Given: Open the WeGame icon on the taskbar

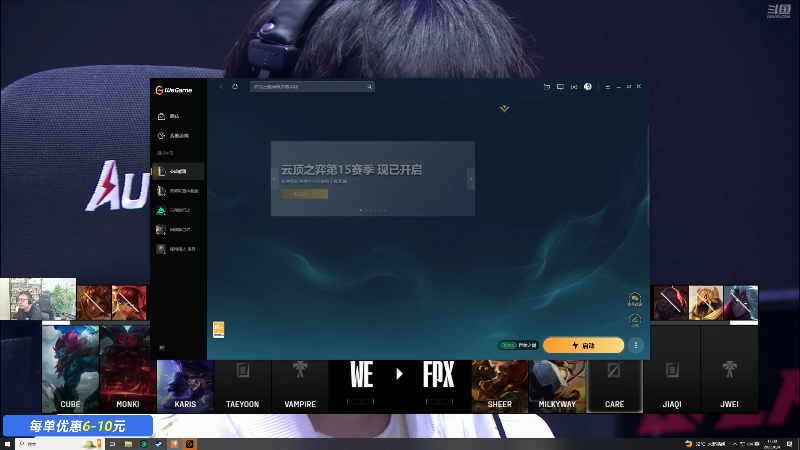Looking at the screenshot, I should (190, 444).
